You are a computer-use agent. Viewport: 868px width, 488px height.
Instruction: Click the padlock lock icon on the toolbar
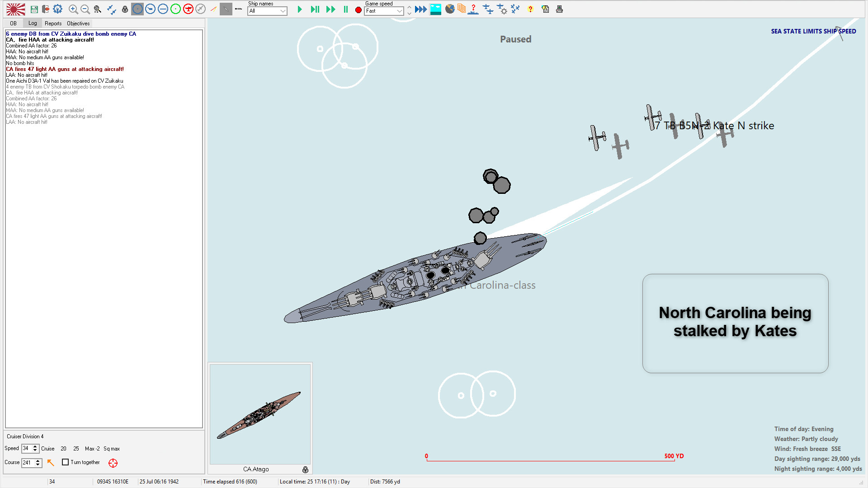[125, 9]
